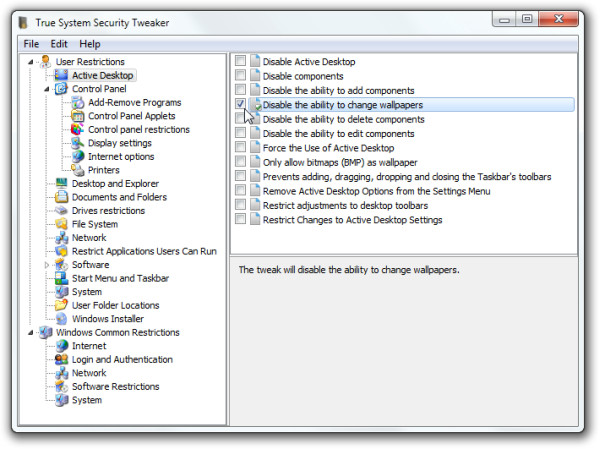Select the Software Restrictions tree item
600x449 pixels.
(x=116, y=386)
